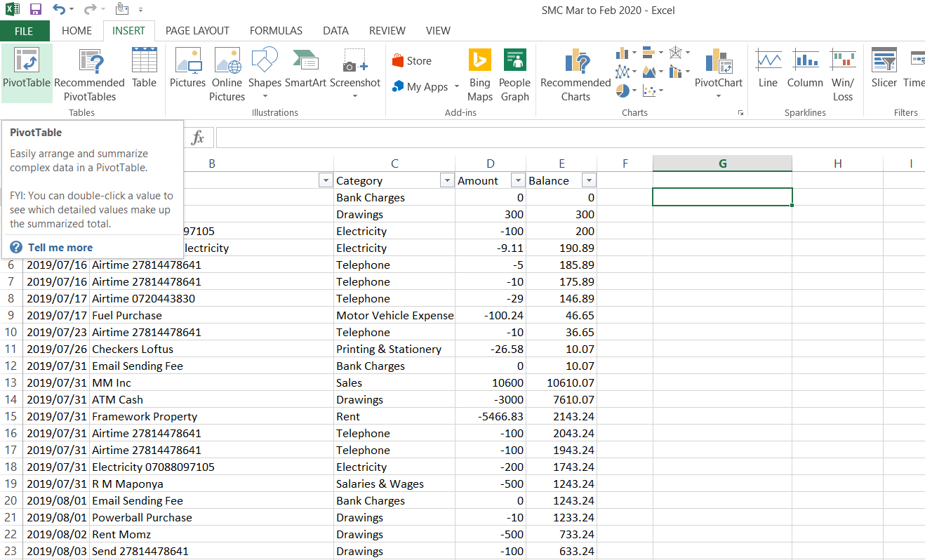Open the Amount column filter dropdown
925x560 pixels.
pyautogui.click(x=517, y=180)
